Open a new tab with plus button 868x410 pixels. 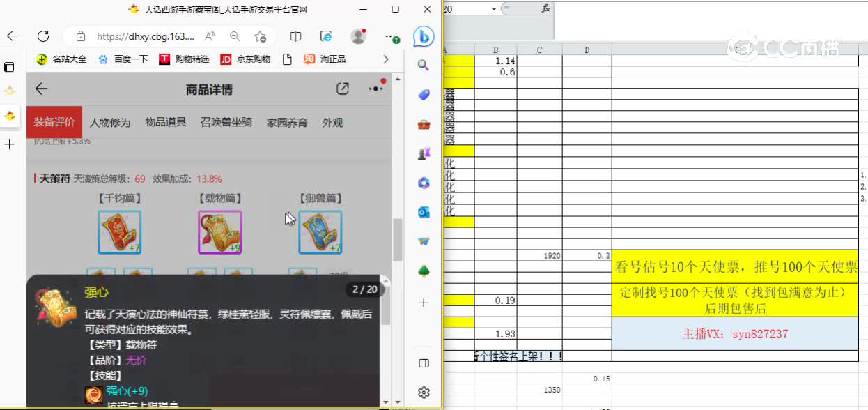click(x=9, y=144)
